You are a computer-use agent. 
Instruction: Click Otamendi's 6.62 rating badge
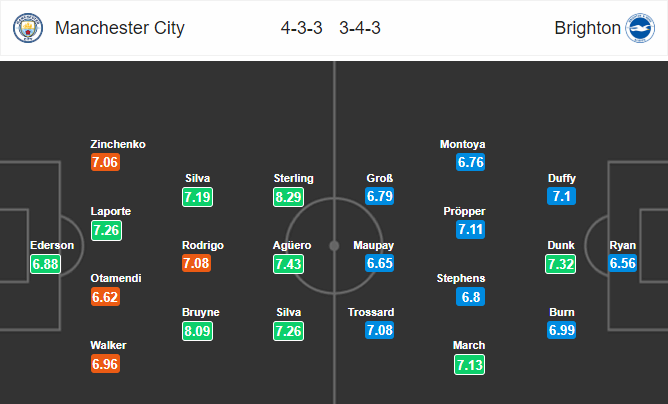pyautogui.click(x=107, y=297)
